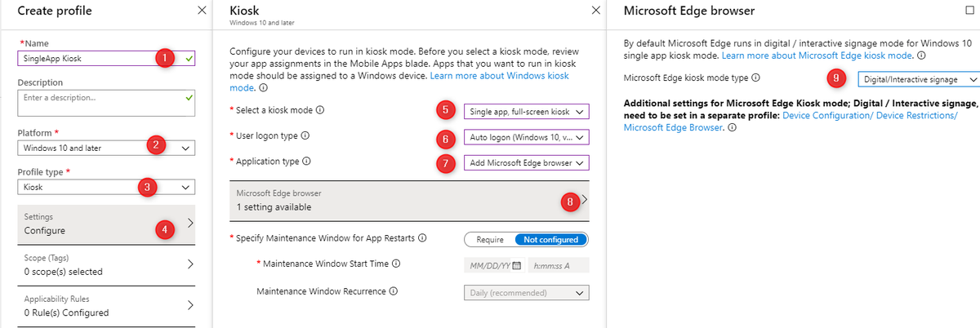
Task: Click info icon next to User logon type
Action: click(306, 135)
